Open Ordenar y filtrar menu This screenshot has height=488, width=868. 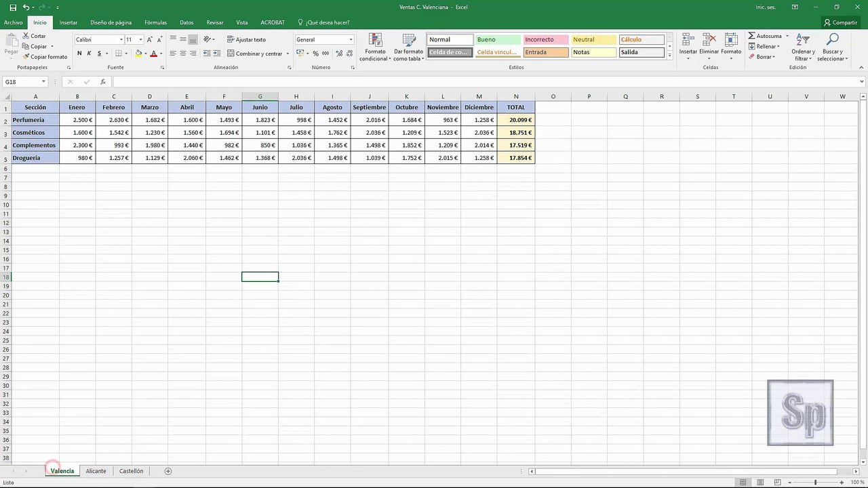803,47
